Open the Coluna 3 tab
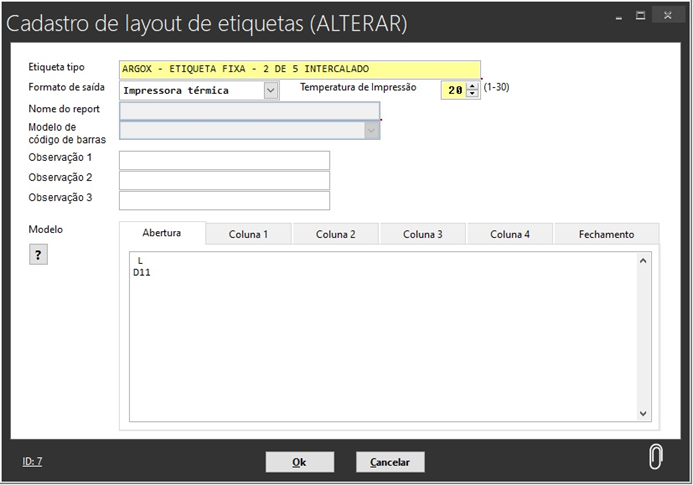Screen dimensions: 693x485 tap(423, 234)
